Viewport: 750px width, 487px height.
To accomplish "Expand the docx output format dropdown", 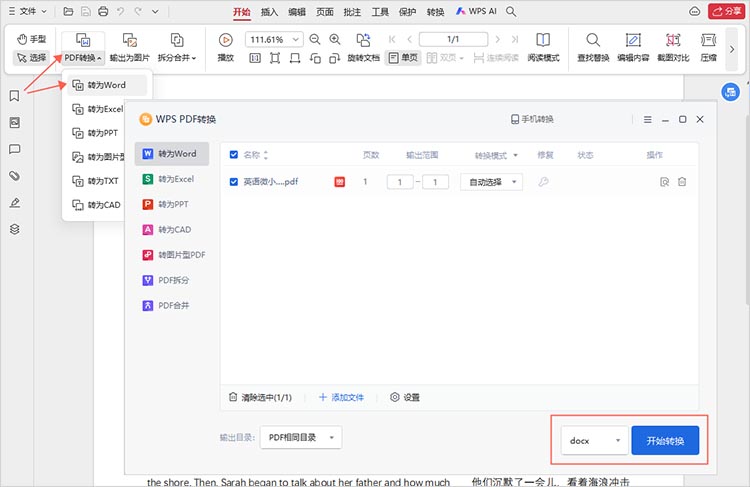I will 595,441.
